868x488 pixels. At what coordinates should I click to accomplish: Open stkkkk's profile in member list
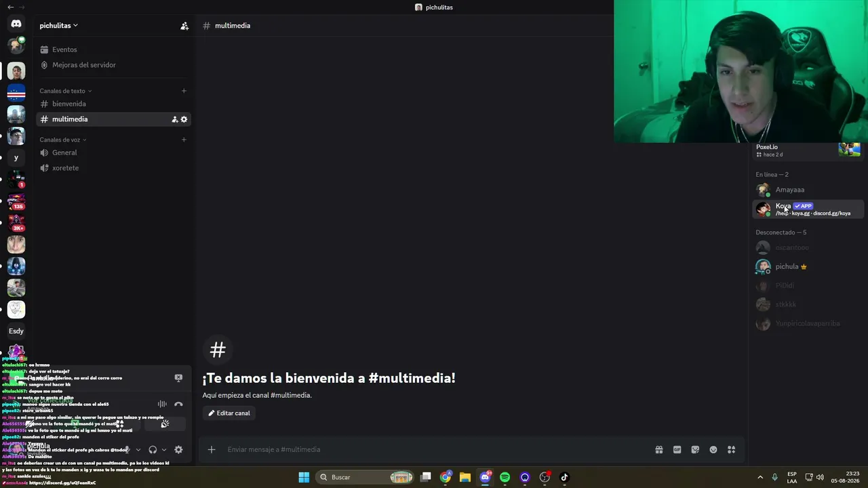808,304
